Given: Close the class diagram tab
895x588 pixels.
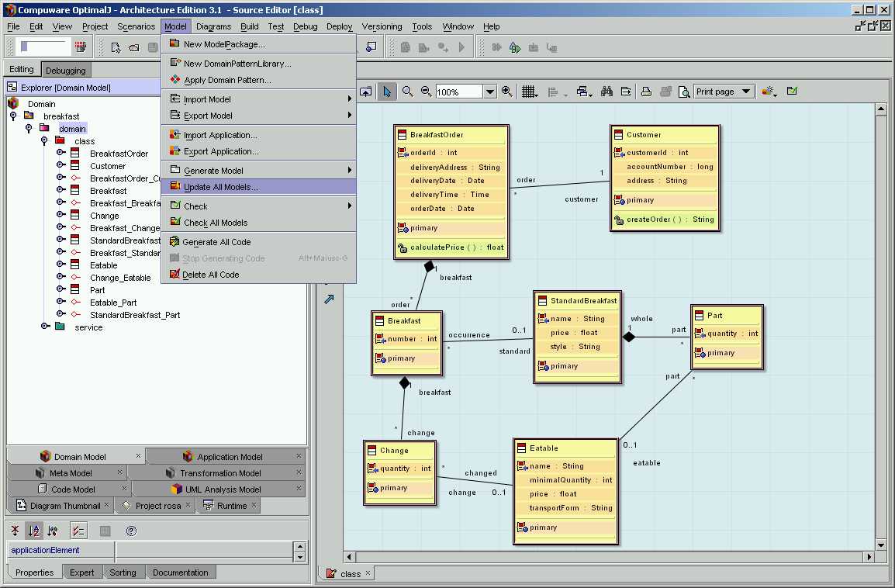Looking at the screenshot, I should (x=368, y=572).
